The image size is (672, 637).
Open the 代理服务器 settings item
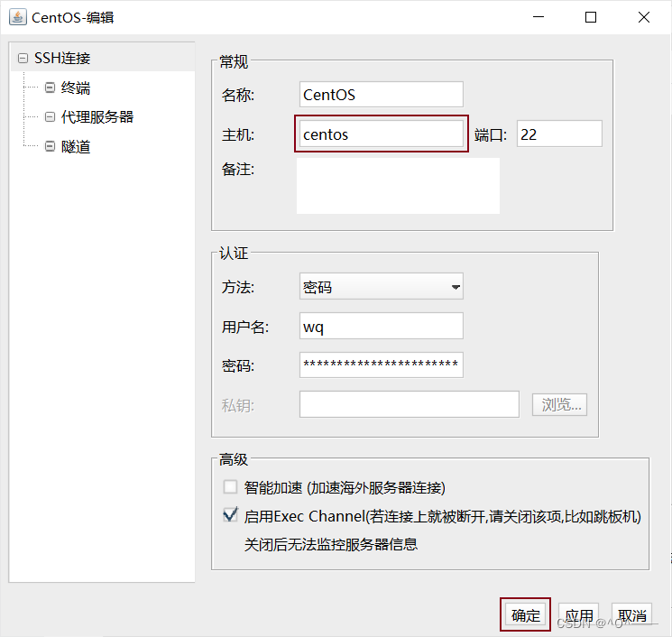click(x=97, y=116)
